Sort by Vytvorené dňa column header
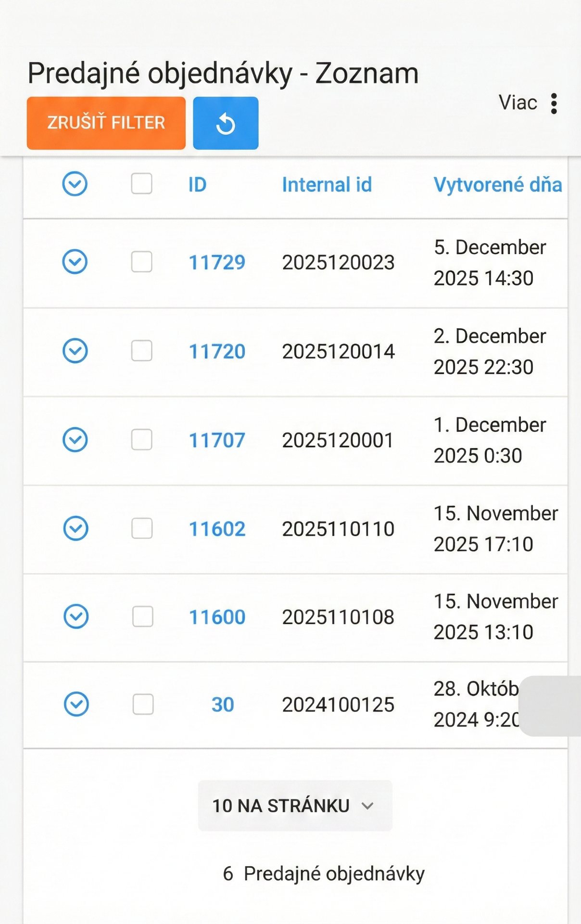 (497, 185)
